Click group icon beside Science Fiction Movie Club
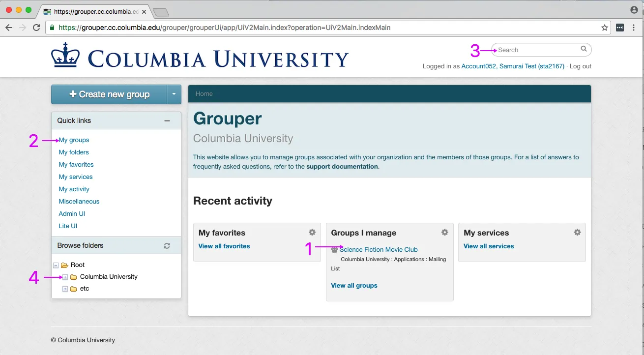Screen dimensions: 644x355 click(x=334, y=250)
